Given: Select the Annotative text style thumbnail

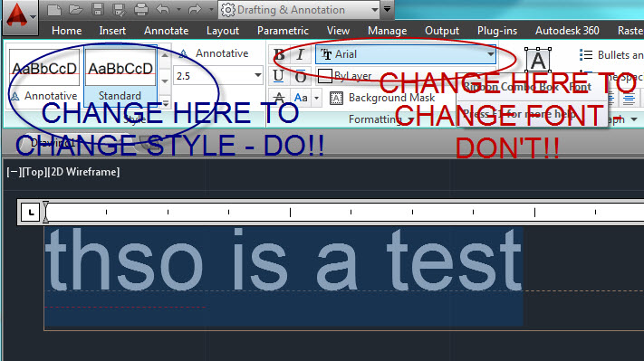Looking at the screenshot, I should click(44, 75).
